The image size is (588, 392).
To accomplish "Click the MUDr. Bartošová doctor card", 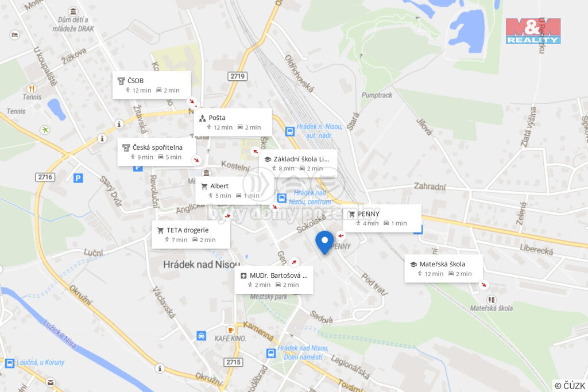I will [x=274, y=280].
